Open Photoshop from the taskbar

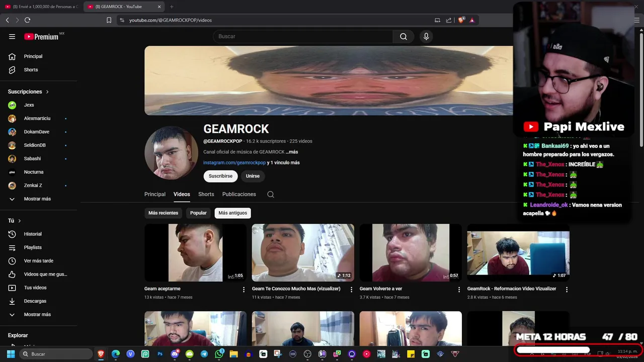160,354
